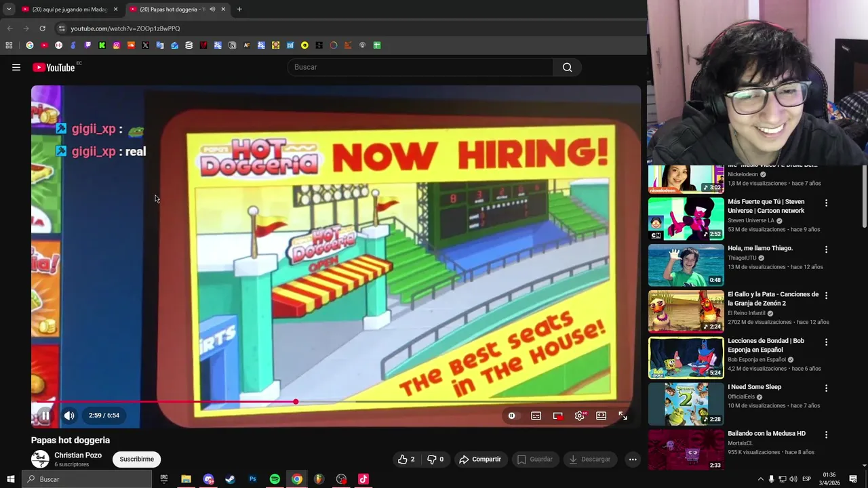Dislike the Papas hot doggeria video
This screenshot has width=868, height=488.
tap(435, 459)
